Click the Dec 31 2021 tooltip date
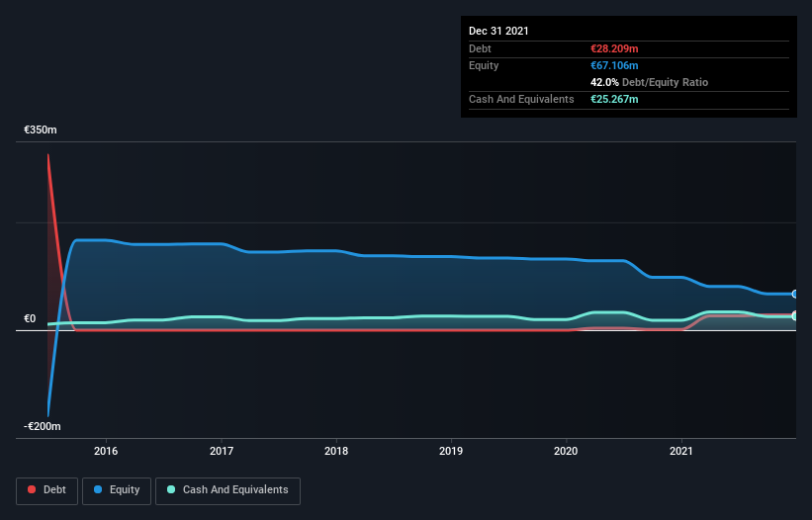Viewport: 812px width, 520px height. click(x=498, y=31)
